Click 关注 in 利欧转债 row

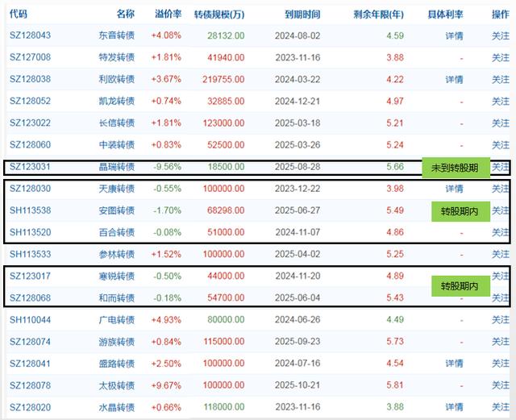coord(501,79)
